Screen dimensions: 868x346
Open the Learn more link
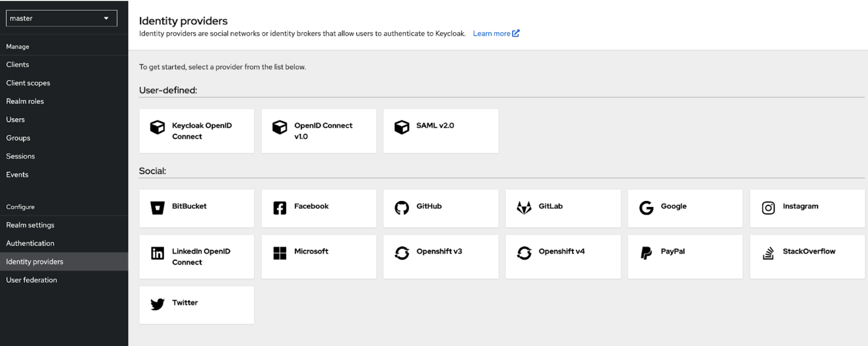(x=496, y=33)
